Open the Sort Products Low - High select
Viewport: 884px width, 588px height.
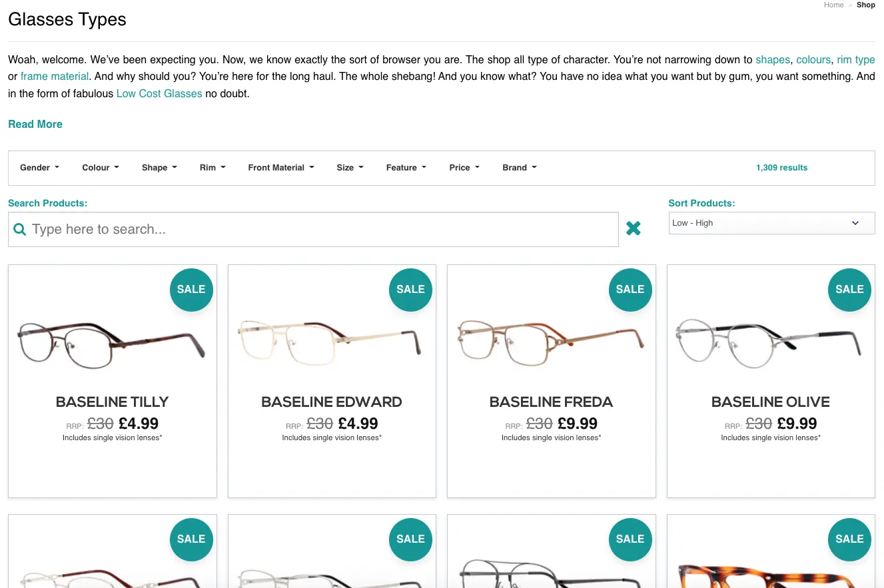[771, 223]
